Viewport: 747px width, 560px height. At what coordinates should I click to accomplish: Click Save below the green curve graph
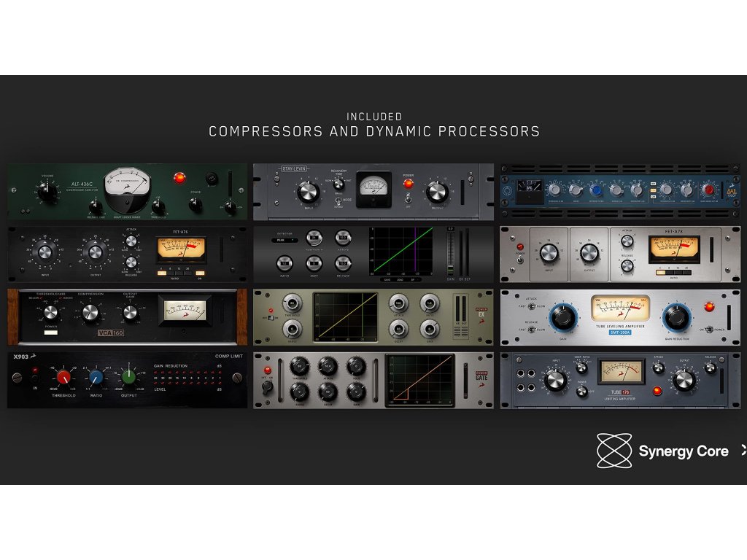tap(387, 280)
